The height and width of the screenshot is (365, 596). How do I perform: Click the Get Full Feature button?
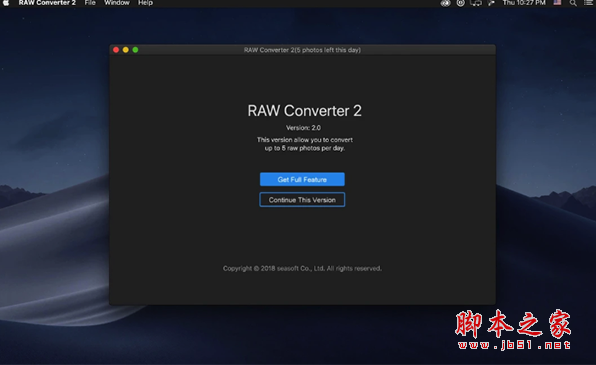pos(302,179)
